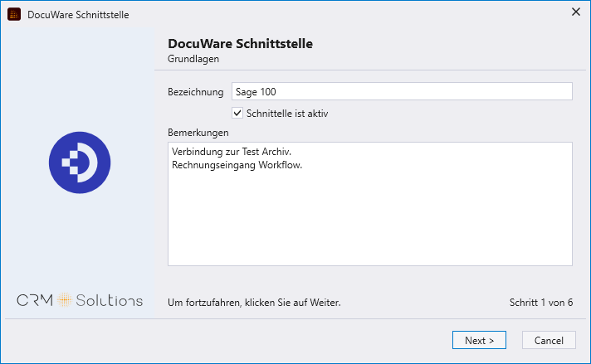This screenshot has height=364, width=591.
Task: Click the 'Grundlagen' subtitle
Action: point(193,59)
